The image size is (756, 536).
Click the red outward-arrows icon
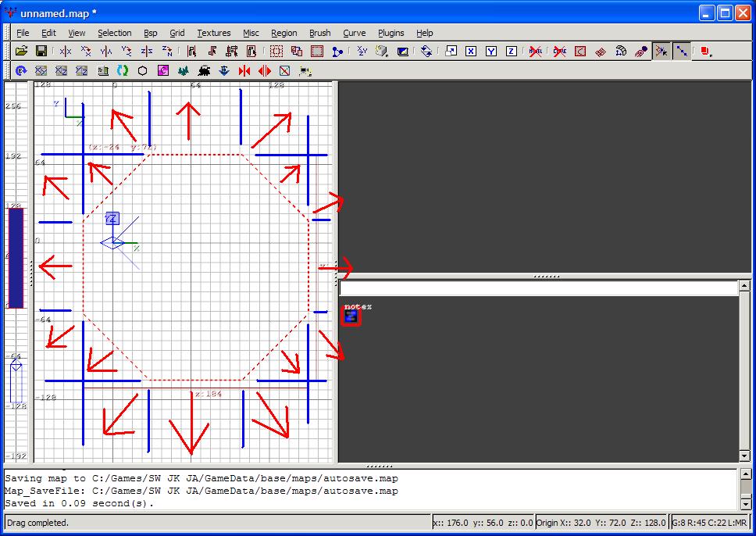(265, 71)
